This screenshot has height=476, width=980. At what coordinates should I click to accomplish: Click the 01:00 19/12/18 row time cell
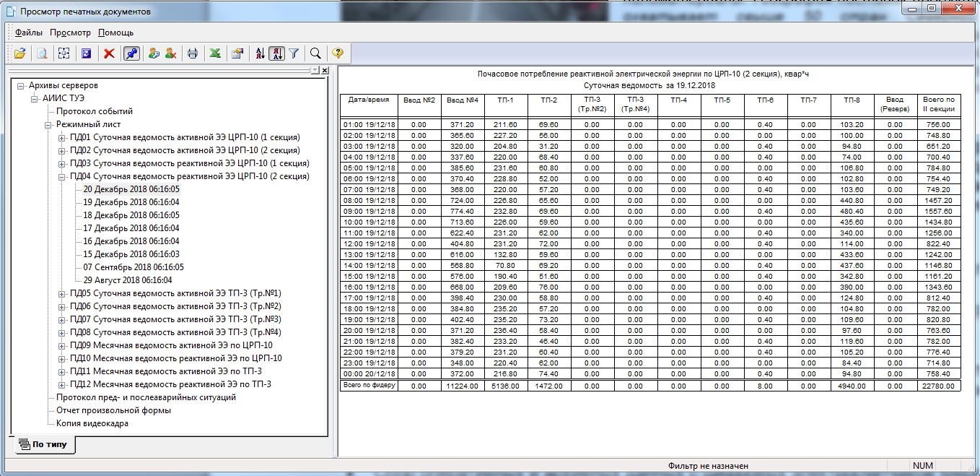(x=369, y=125)
